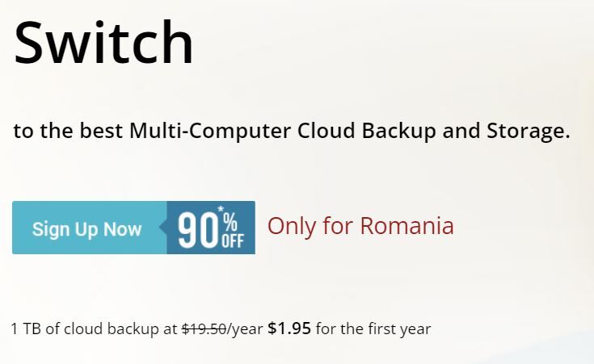594x364 pixels.
Task: Click the arrow notch between Sign Up and 90
Action: (163, 228)
